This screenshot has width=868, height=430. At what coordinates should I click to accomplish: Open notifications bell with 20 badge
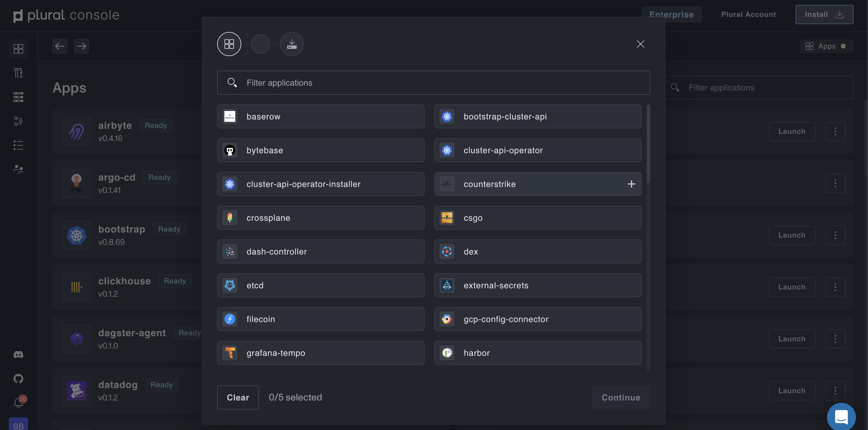click(x=18, y=402)
